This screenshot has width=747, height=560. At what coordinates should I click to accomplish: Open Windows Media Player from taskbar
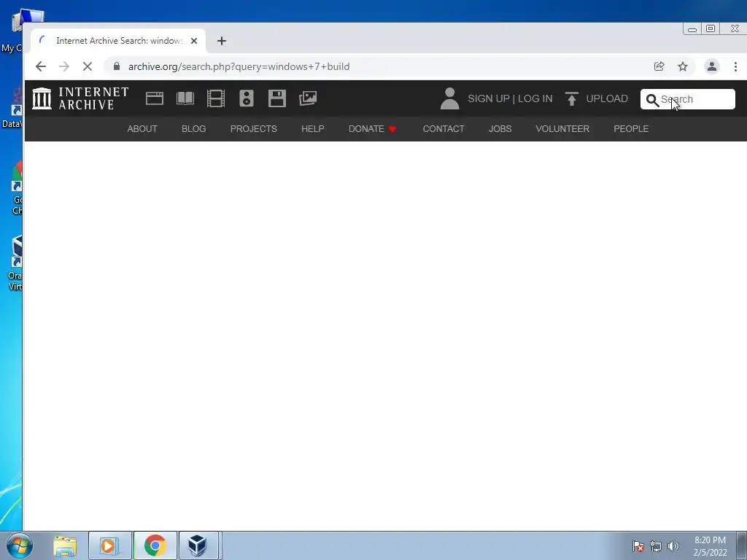110,545
